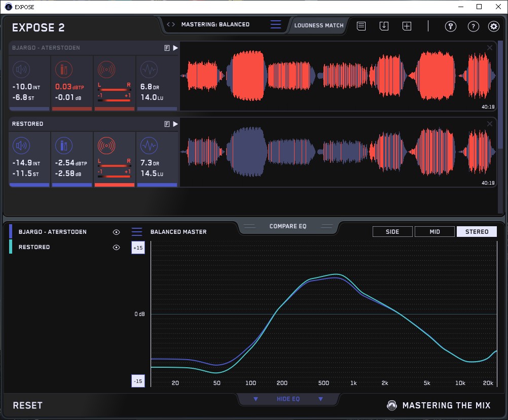Open the Balanced Master EQ target menu
The image size is (508, 420).
[137, 232]
